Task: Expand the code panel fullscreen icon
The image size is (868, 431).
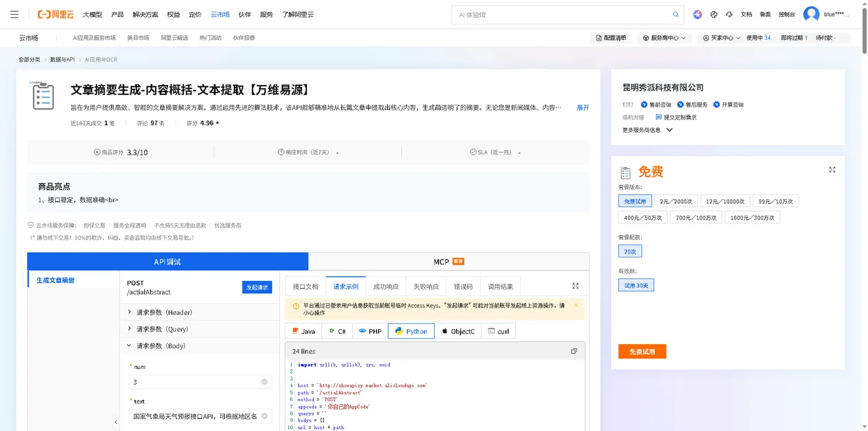Action: tap(575, 286)
